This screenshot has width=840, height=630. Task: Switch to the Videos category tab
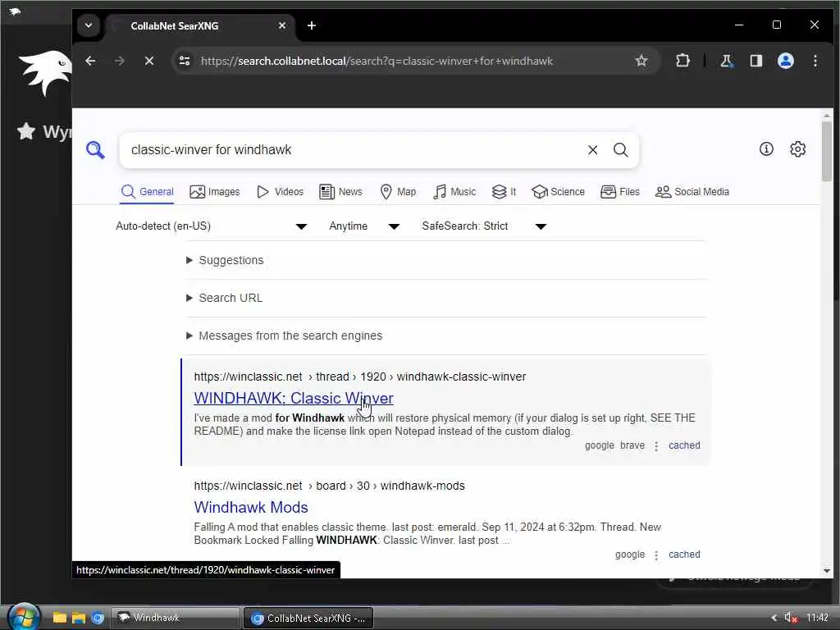coord(281,192)
